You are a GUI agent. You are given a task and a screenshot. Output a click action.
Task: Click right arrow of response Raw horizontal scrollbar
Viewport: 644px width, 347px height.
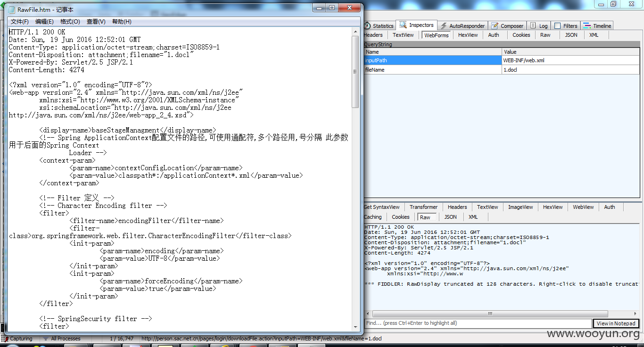pyautogui.click(x=636, y=314)
